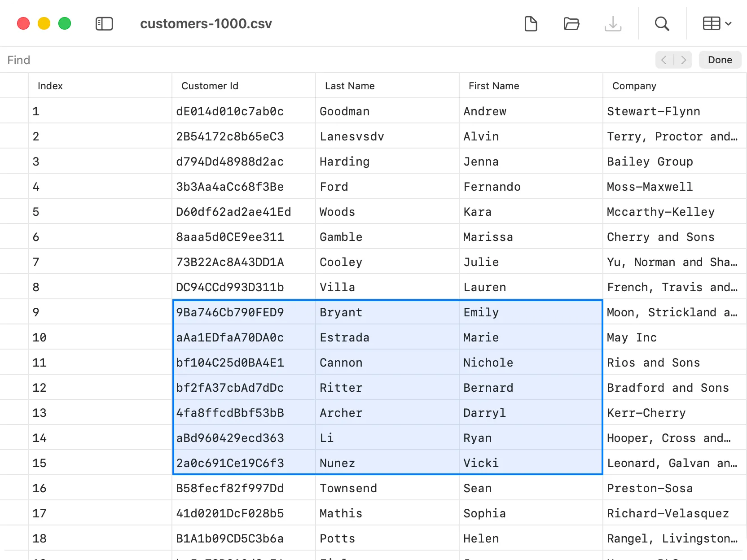Select the Marissa cell
The width and height of the screenshot is (747, 560).
point(531,236)
